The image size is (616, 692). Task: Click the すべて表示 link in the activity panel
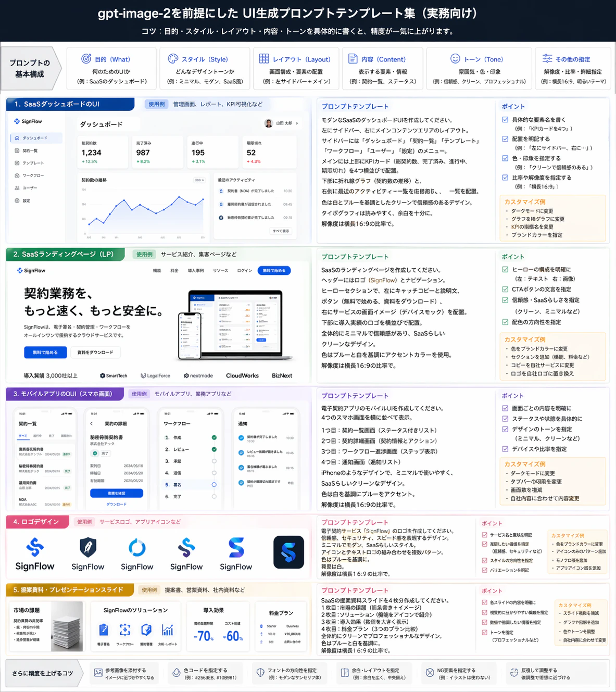pos(281,231)
